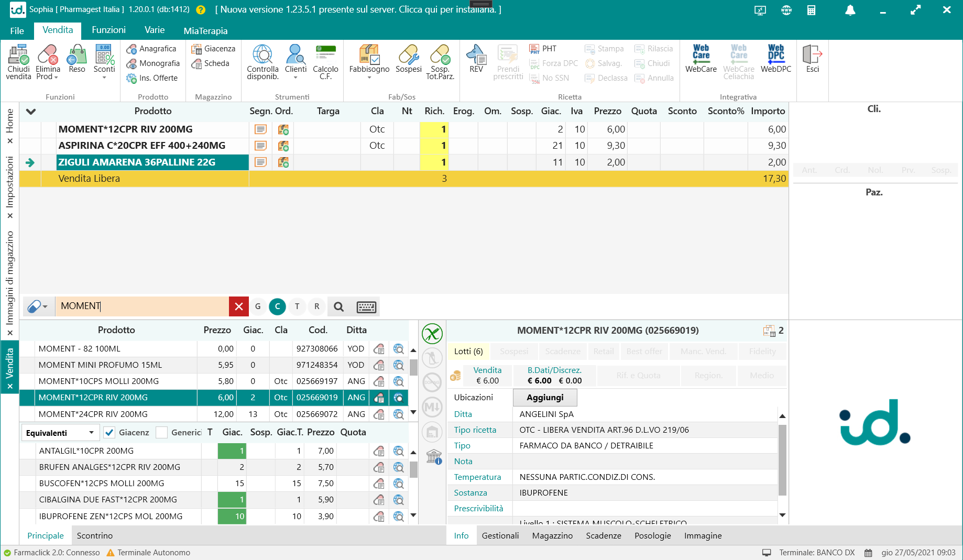Open WebDPC integration

(x=776, y=59)
